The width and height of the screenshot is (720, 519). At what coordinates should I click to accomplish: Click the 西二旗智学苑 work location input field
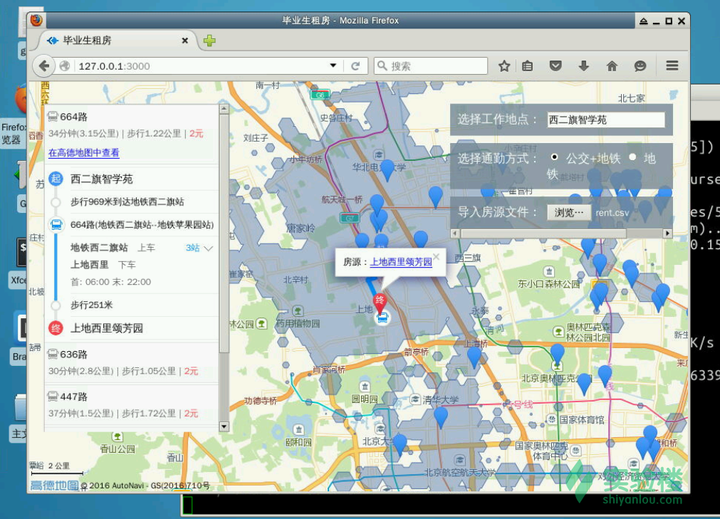click(x=606, y=120)
